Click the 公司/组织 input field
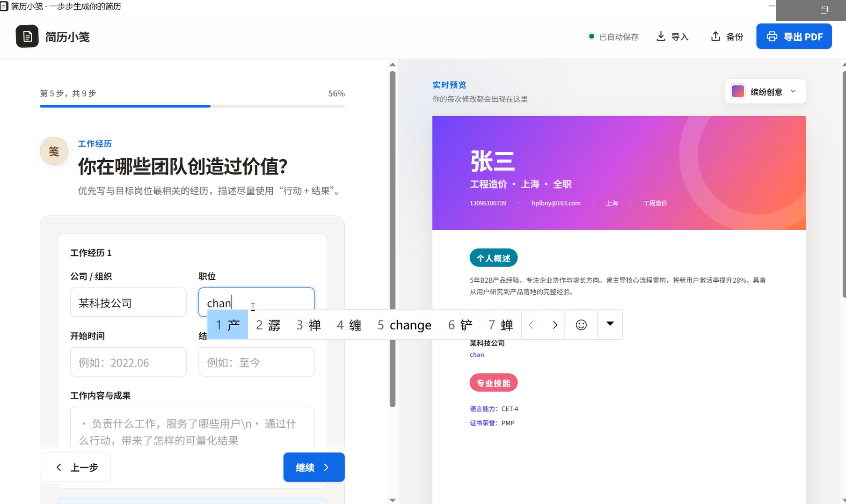Screen dimensions: 846x504 pyautogui.click(x=128, y=302)
